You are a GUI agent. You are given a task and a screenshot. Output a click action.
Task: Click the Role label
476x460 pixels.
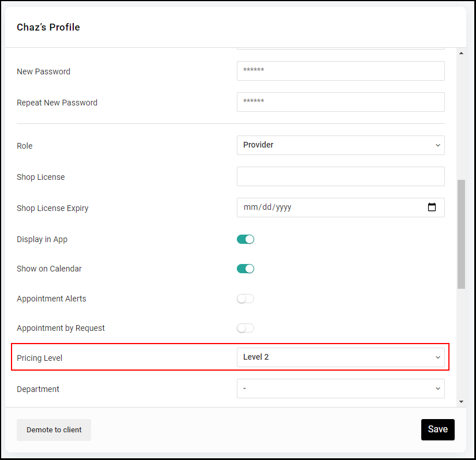point(25,146)
